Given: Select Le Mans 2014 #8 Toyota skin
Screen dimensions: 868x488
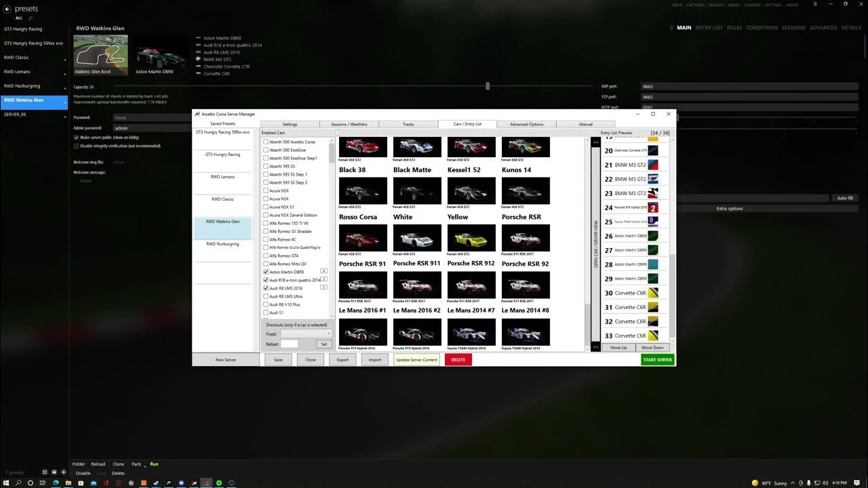Looking at the screenshot, I should (x=526, y=332).
